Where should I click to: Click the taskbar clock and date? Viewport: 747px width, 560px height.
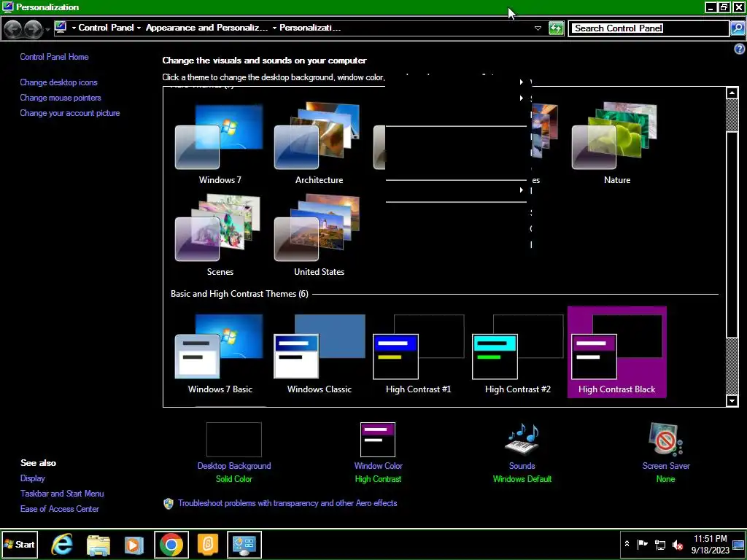click(710, 544)
